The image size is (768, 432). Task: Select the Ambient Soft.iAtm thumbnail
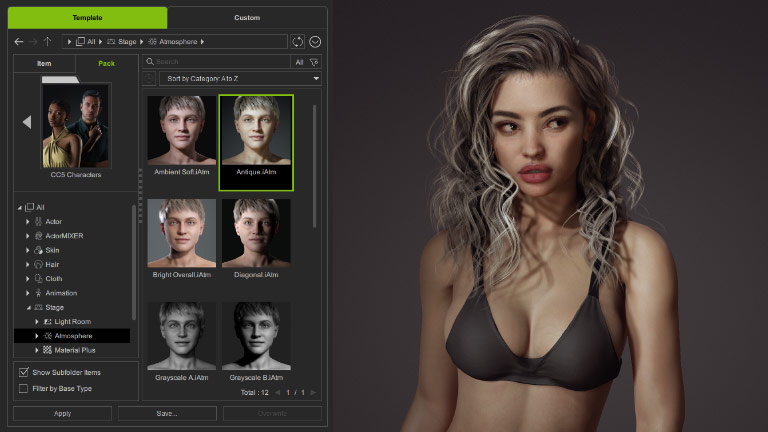[182, 130]
